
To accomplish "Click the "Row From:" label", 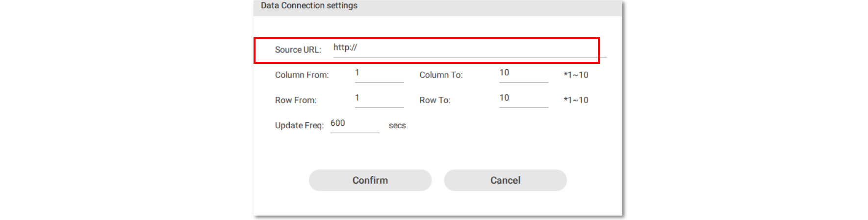I will 295,100.
